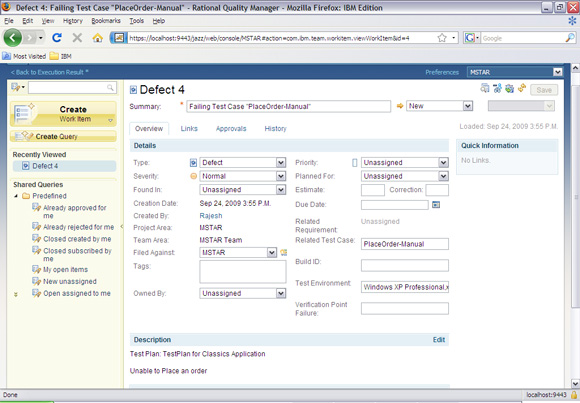Open the Type dropdown showing Defect
This screenshot has height=403, width=580.
(x=243, y=162)
